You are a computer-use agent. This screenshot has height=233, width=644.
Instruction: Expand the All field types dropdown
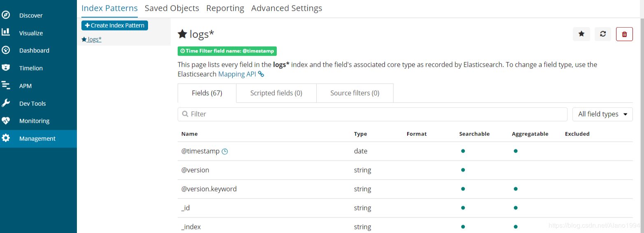(x=602, y=114)
